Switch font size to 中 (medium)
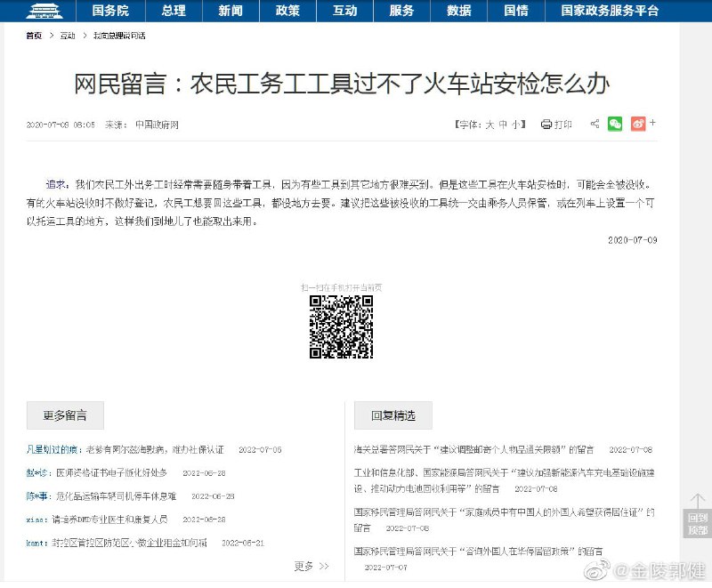The width and height of the screenshot is (712, 588). pyautogui.click(x=504, y=125)
